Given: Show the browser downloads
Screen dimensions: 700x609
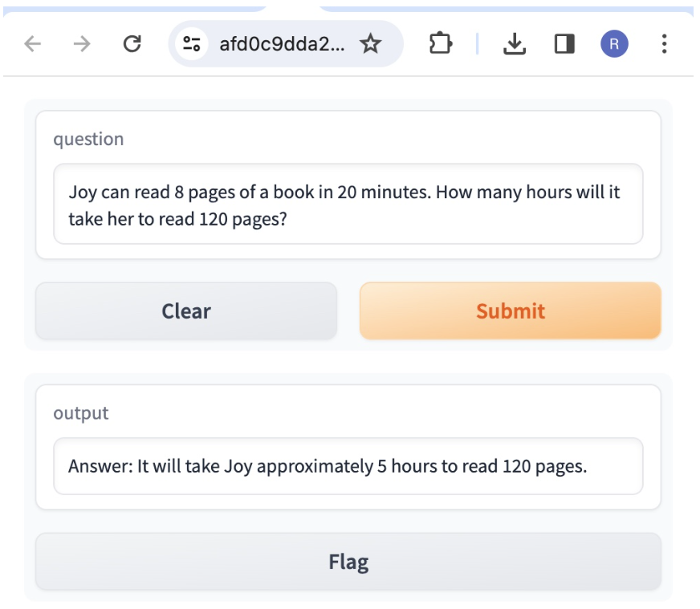Looking at the screenshot, I should coord(514,44).
